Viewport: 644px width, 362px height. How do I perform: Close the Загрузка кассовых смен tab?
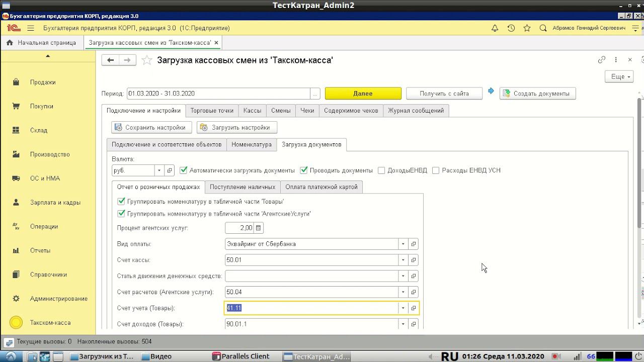coord(216,43)
